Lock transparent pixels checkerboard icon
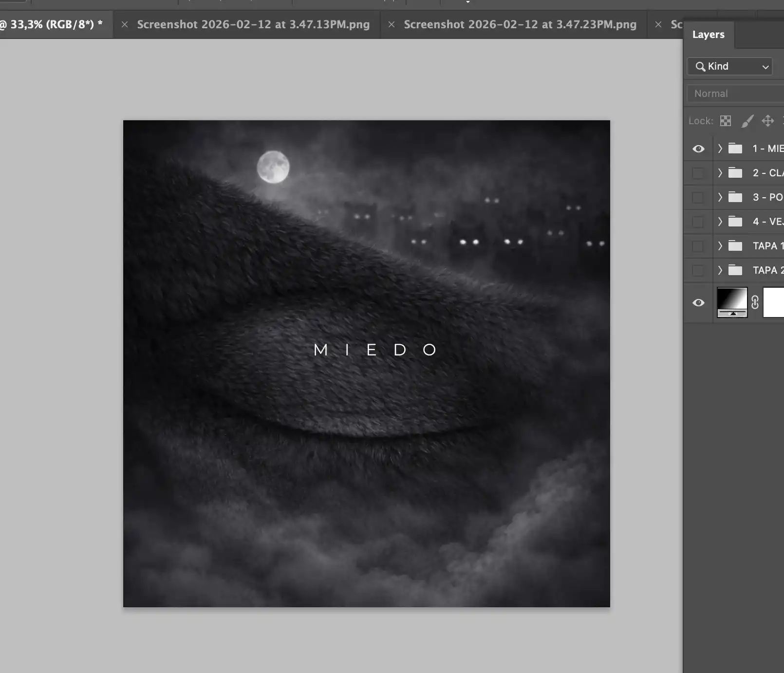This screenshot has height=673, width=784. 726,121
